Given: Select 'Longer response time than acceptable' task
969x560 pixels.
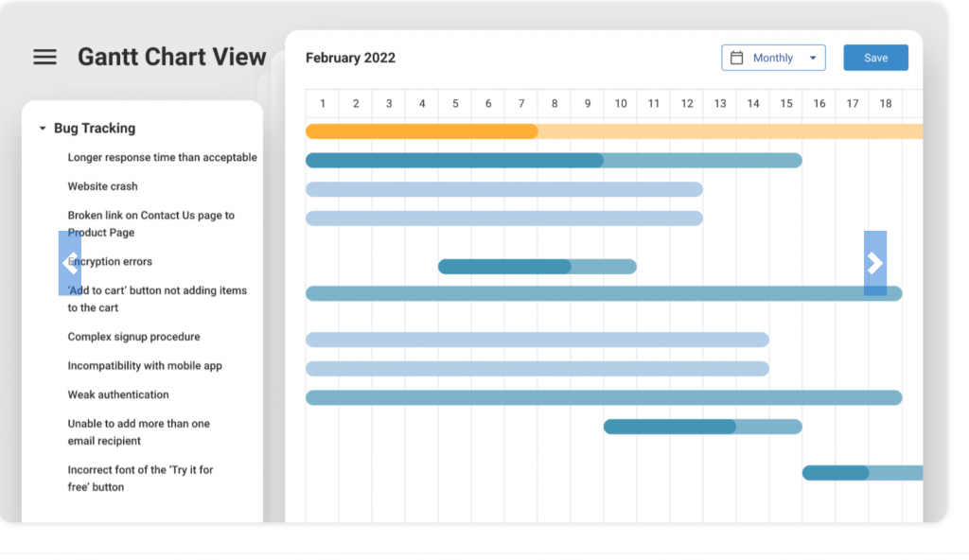Looking at the screenshot, I should tap(162, 157).
